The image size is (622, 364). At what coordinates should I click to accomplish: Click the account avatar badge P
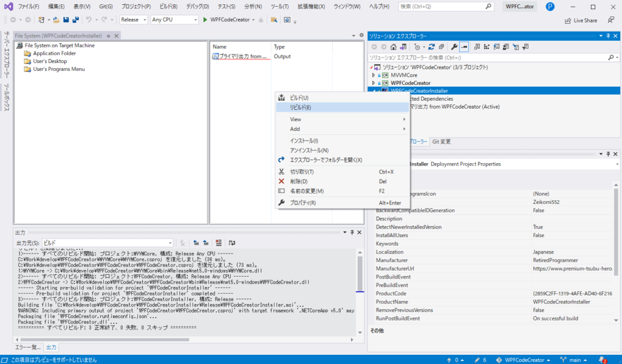[x=550, y=6]
